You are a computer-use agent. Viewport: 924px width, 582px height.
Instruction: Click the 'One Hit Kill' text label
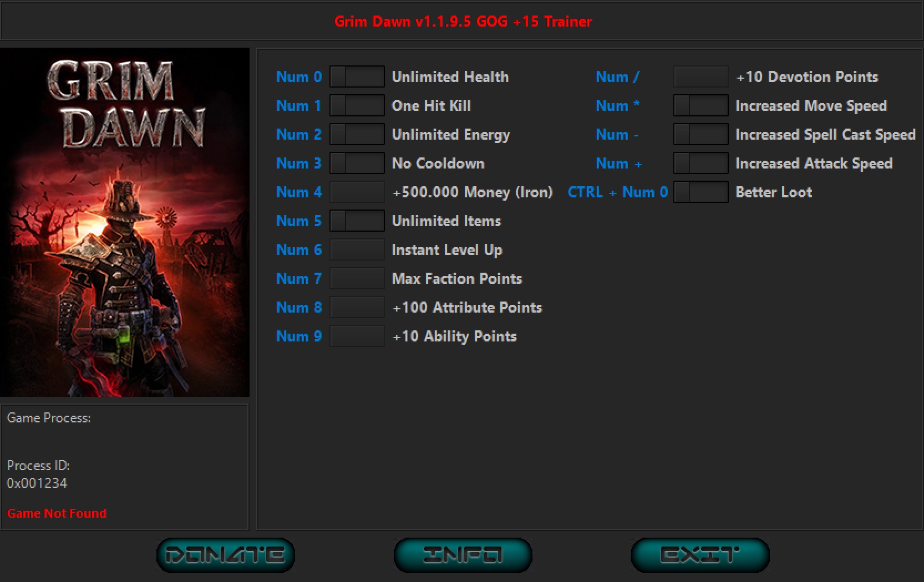click(x=431, y=106)
